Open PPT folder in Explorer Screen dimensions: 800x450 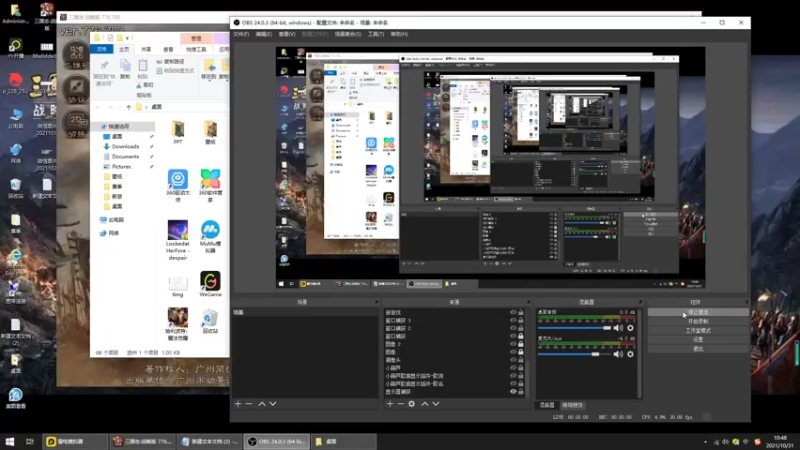pyautogui.click(x=178, y=133)
